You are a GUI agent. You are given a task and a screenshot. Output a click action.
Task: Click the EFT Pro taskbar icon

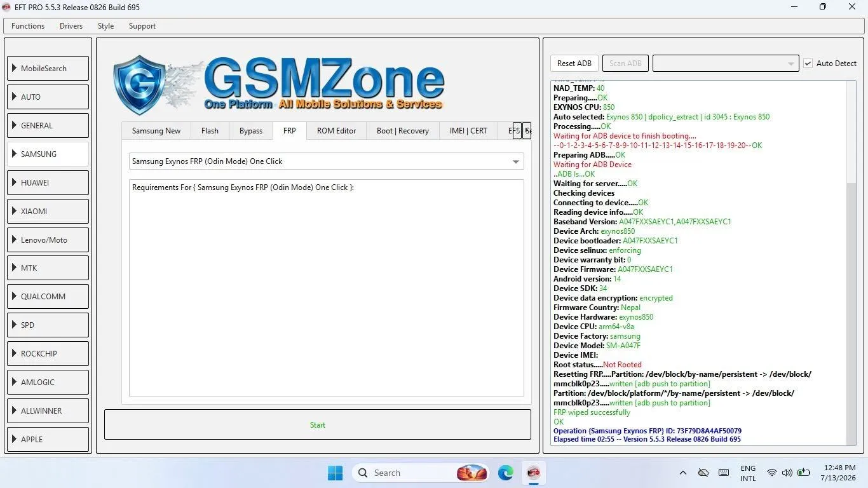533,473
